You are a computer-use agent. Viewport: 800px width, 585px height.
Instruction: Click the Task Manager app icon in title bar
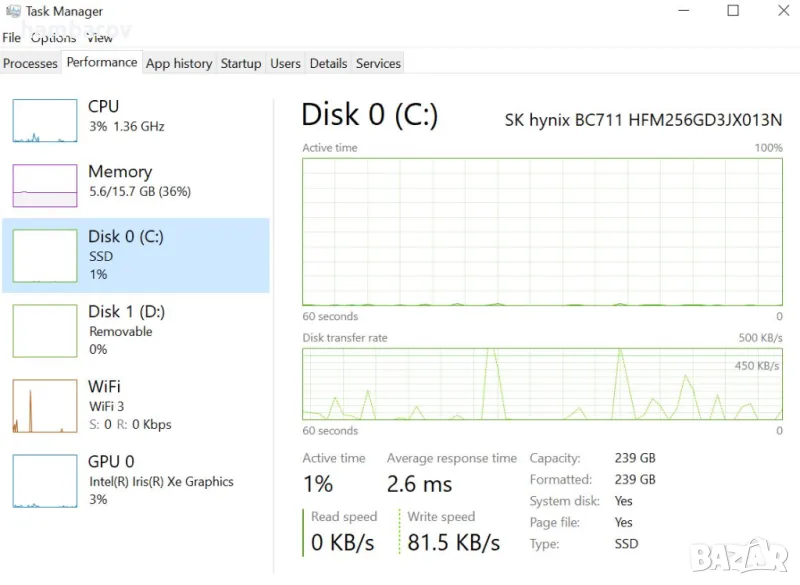point(13,11)
